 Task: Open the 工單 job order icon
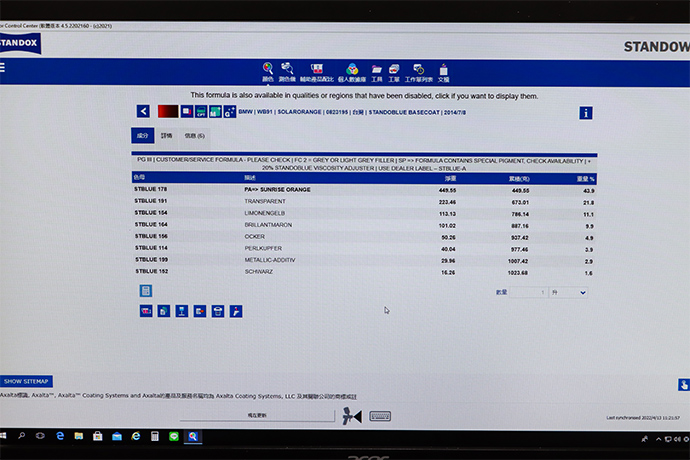pyautogui.click(x=394, y=74)
